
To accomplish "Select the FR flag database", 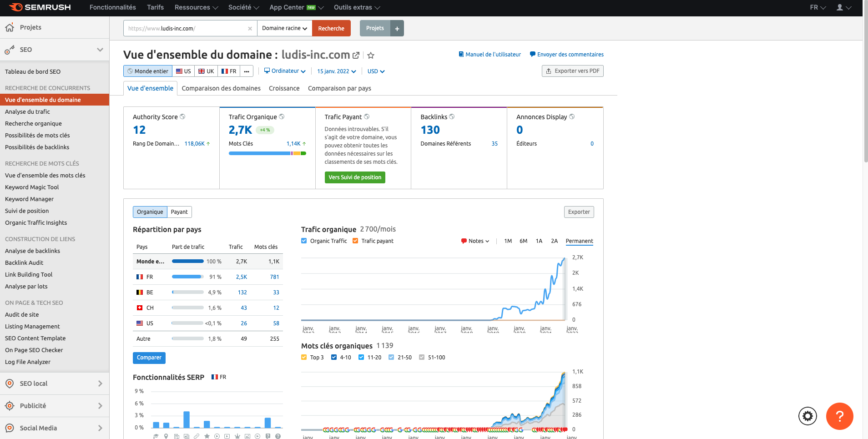I will (x=229, y=71).
